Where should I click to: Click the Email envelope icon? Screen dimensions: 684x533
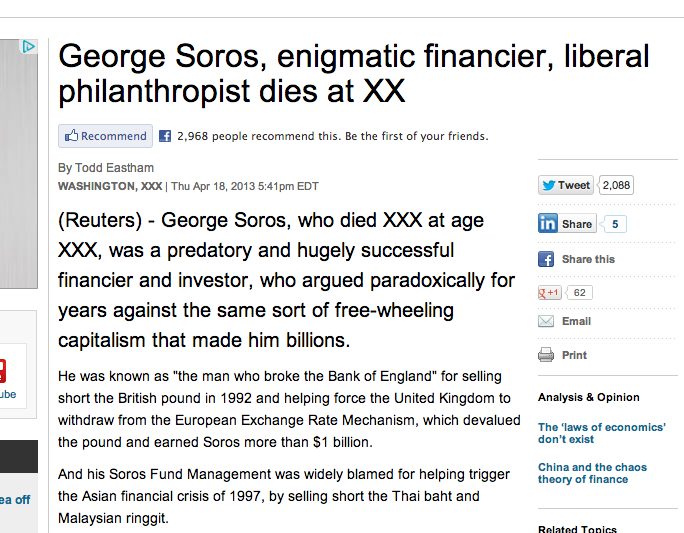546,321
